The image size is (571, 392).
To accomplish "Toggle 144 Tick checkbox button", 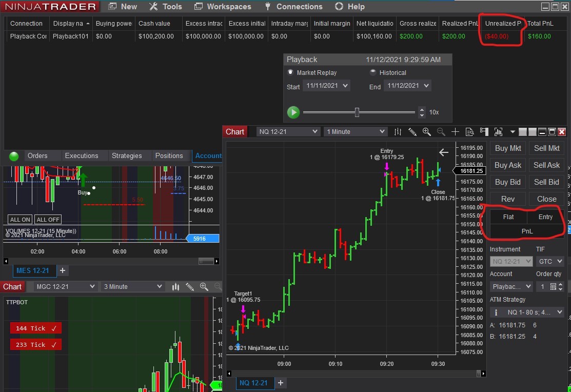I will point(36,328).
